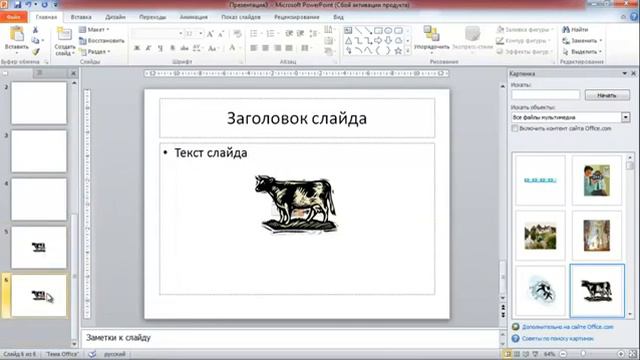Click the Reset (Восстановить) slide button
This screenshot has width=640, height=360.
click(102, 41)
